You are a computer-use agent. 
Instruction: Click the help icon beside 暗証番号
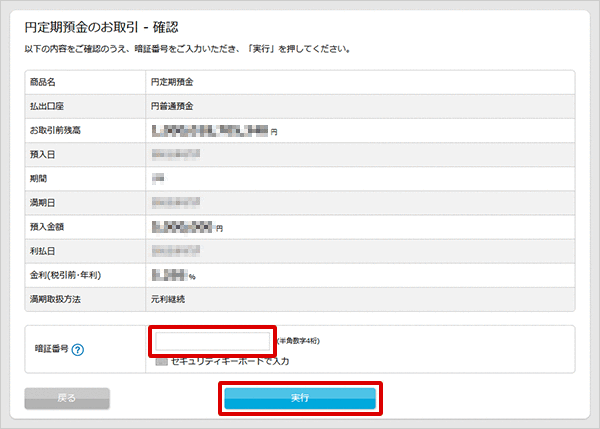77,349
